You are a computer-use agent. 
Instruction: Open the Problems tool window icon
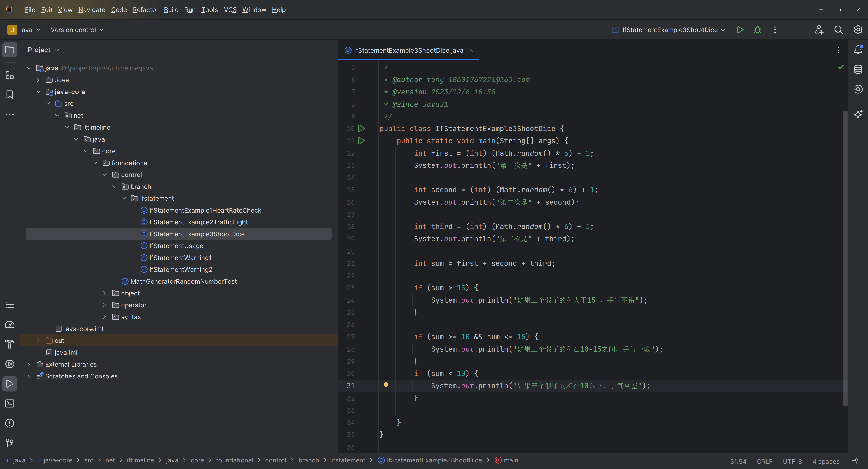[10, 423]
